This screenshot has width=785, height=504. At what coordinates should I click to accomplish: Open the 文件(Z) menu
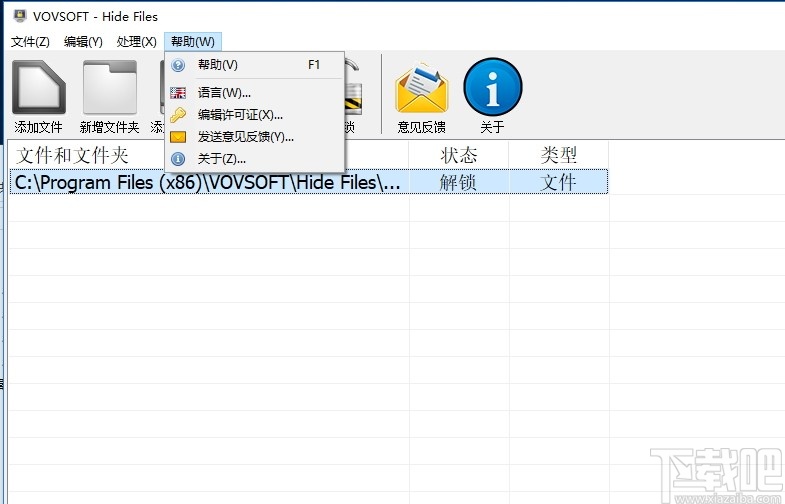click(x=30, y=42)
